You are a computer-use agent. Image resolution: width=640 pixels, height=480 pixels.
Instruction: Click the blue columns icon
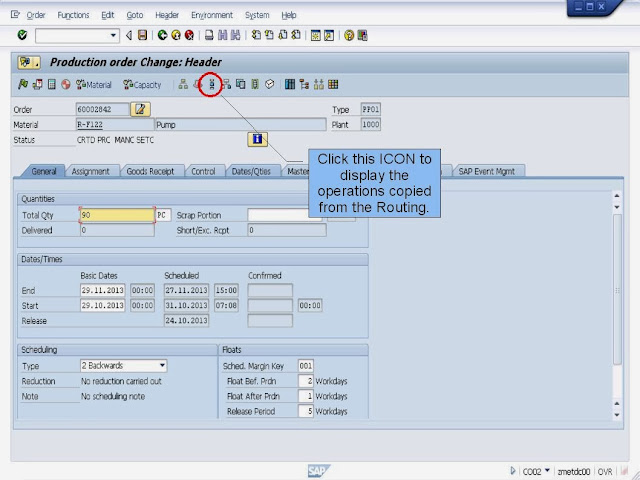(x=290, y=84)
